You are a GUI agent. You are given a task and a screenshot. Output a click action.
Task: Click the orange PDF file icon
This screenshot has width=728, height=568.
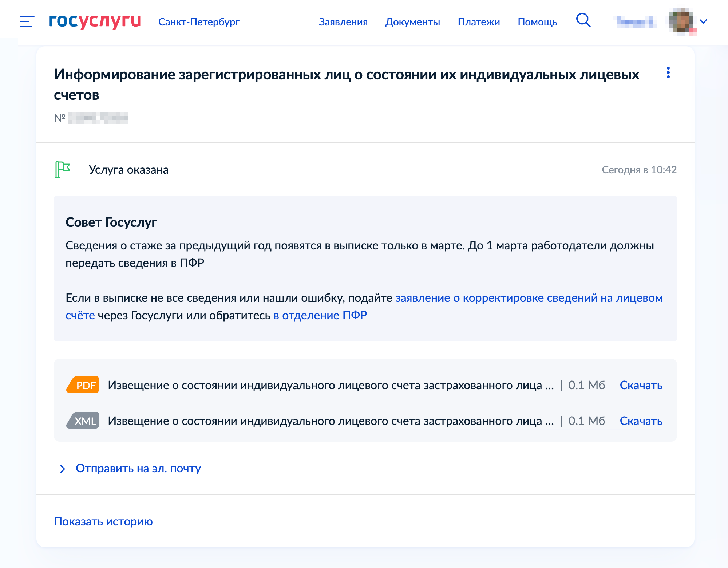click(83, 385)
